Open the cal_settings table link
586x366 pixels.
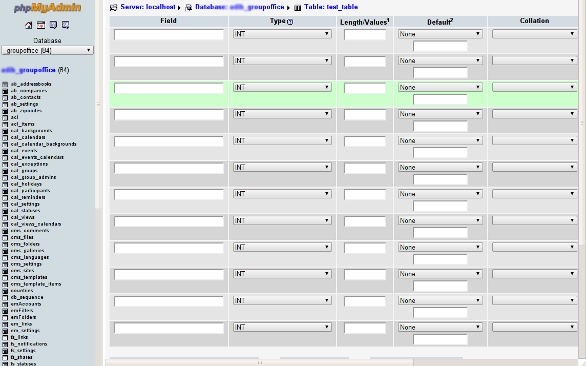25,204
